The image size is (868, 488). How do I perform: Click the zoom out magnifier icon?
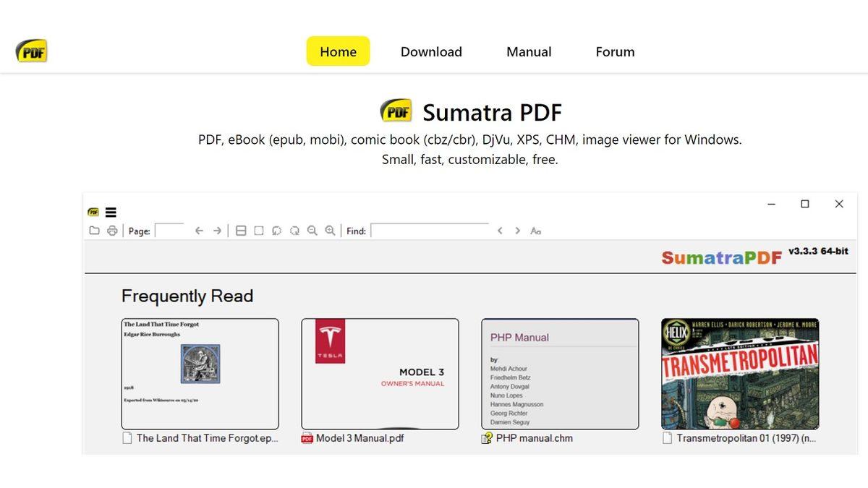pyautogui.click(x=312, y=231)
